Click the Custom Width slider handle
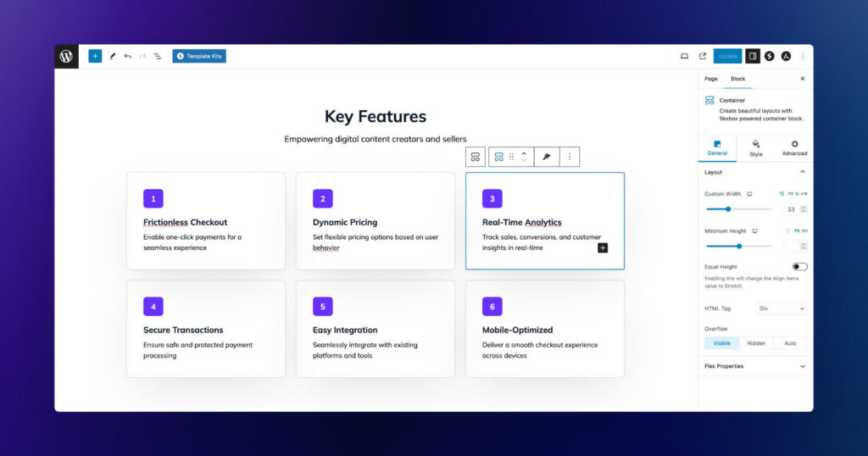The width and height of the screenshot is (868, 456). click(728, 209)
